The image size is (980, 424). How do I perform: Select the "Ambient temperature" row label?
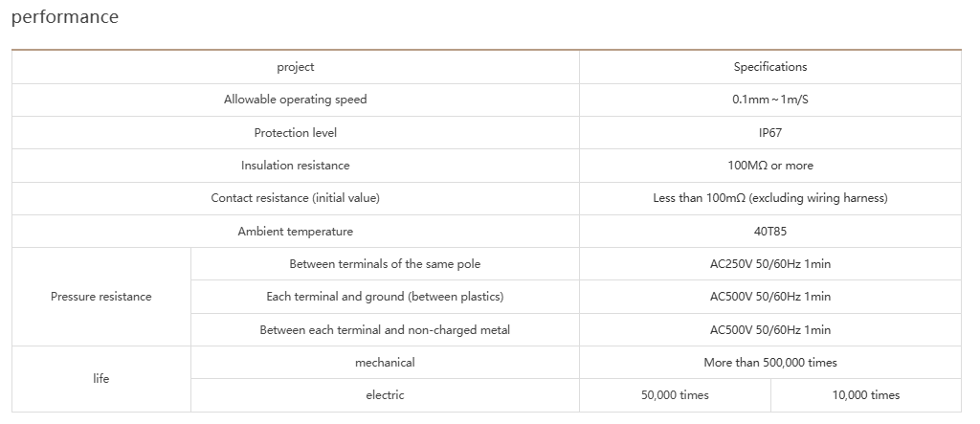coord(296,232)
